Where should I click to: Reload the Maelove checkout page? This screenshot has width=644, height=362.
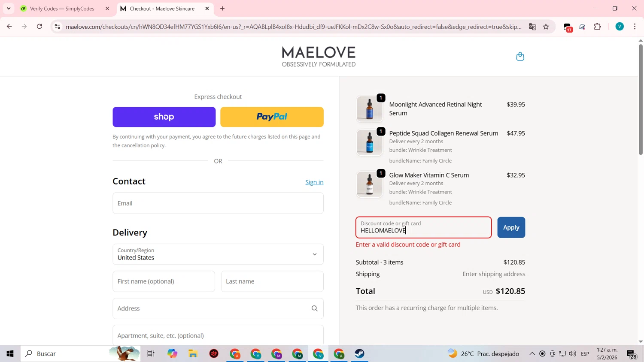39,27
